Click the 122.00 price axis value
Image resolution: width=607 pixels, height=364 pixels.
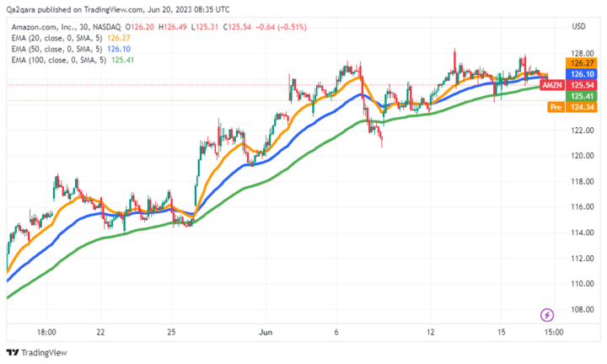pyautogui.click(x=583, y=131)
